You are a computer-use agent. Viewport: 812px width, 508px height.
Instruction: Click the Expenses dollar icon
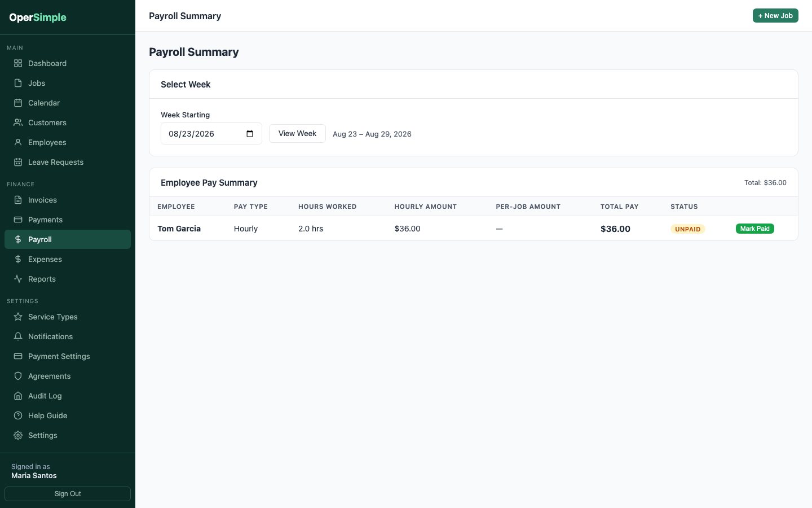[18, 259]
